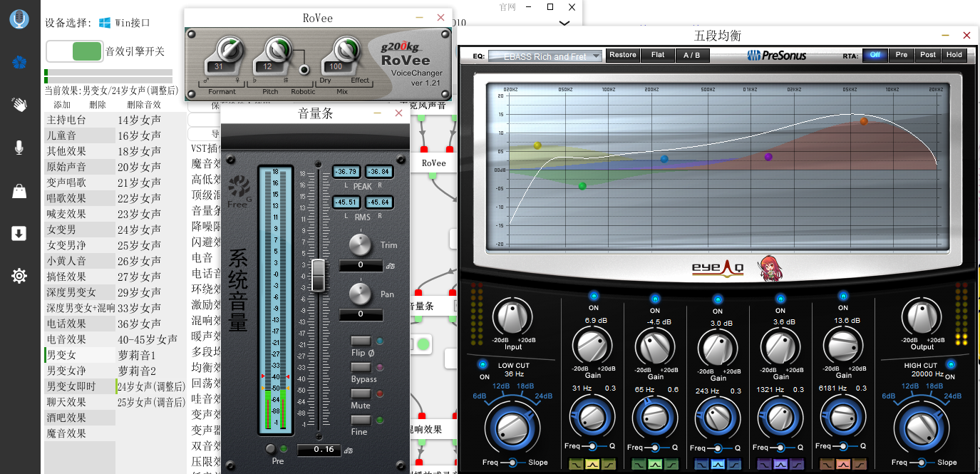Click the Freq–Slope slider under LOW CUT
980x474 pixels.
510,463
